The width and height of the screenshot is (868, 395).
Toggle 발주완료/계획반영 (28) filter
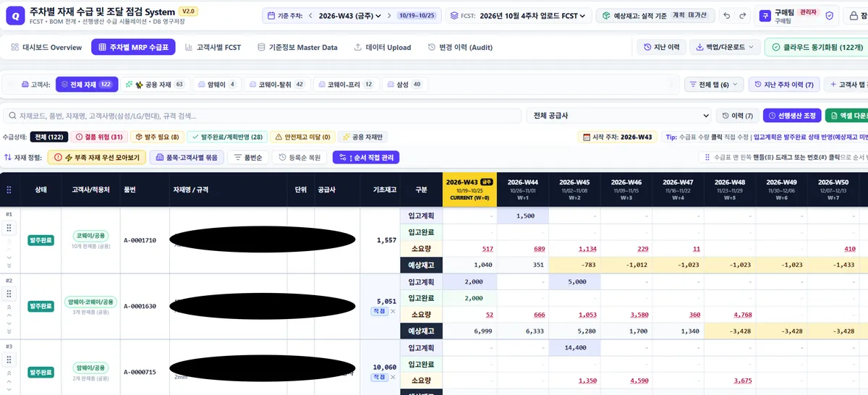pyautogui.click(x=226, y=137)
